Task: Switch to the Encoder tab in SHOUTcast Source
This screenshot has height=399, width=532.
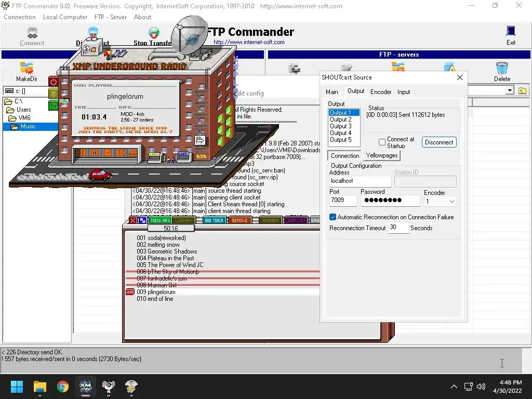Action: point(381,92)
